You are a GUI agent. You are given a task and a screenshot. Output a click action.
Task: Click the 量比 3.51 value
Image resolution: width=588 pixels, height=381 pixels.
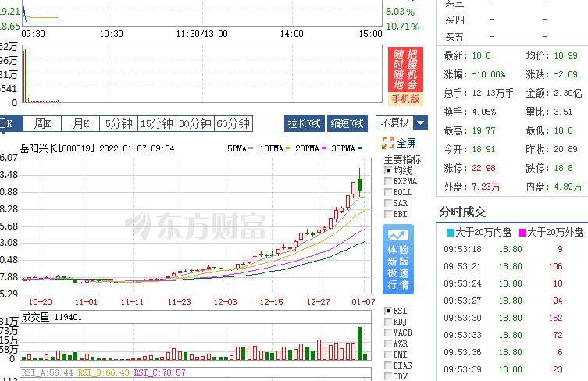(563, 112)
